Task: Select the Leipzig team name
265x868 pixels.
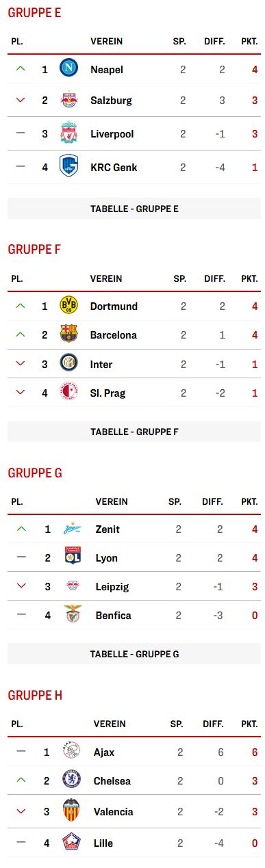Action: point(112,586)
